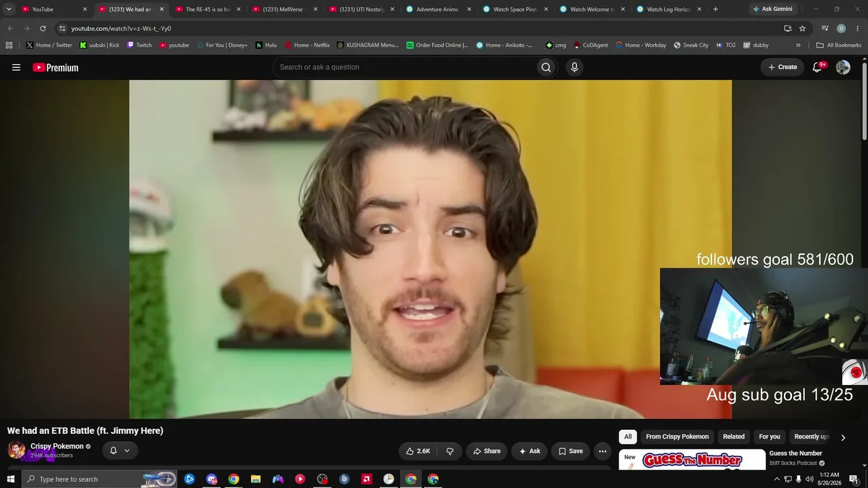Click the install app icon in address bar
This screenshot has width=868, height=488.
pos(787,28)
